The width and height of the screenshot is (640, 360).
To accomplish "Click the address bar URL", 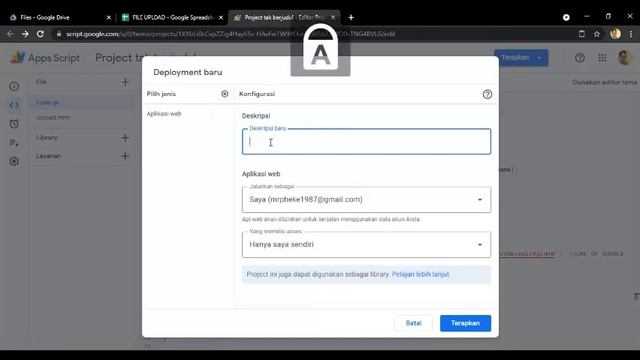I will tap(231, 34).
